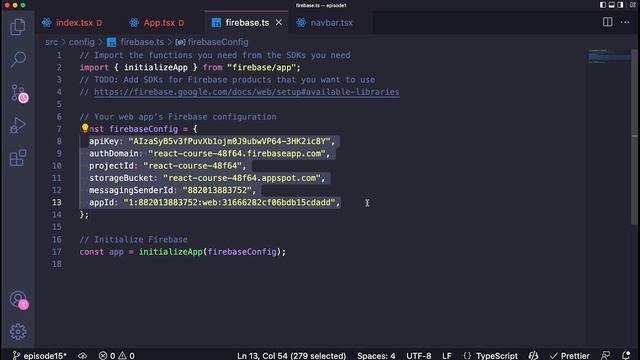The height and width of the screenshot is (360, 640).
Task: Click the Ln 13, Col 54 cursor position
Action: tap(291, 356)
